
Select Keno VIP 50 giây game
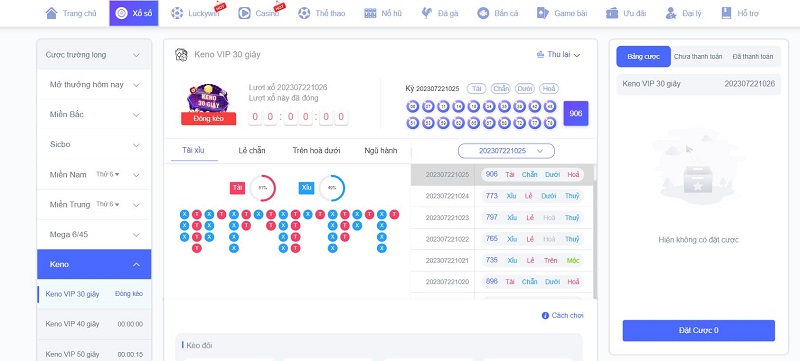[94, 354]
